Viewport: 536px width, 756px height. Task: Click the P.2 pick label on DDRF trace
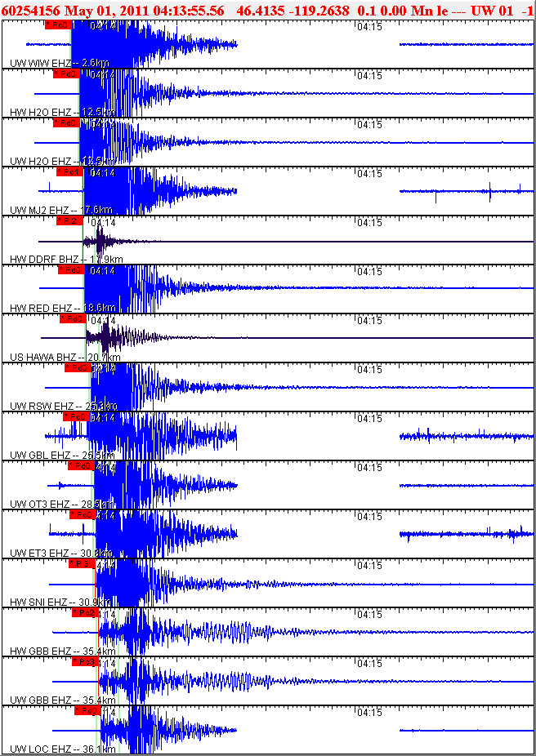click(x=69, y=220)
